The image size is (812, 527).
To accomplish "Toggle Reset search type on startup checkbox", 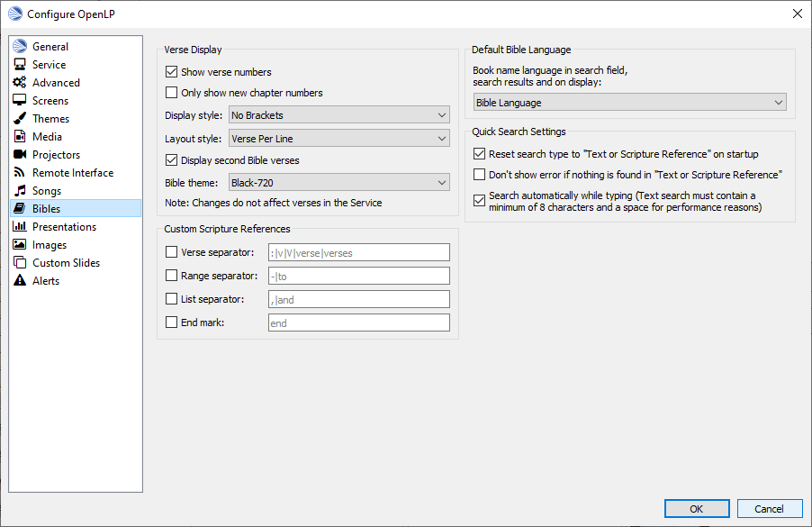I will [x=480, y=153].
